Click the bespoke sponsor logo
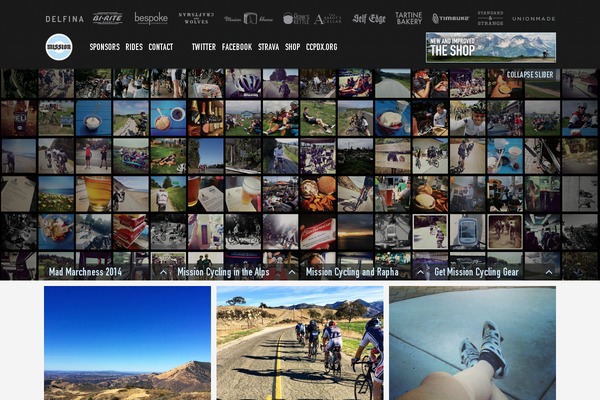The width and height of the screenshot is (600, 400). (151, 18)
